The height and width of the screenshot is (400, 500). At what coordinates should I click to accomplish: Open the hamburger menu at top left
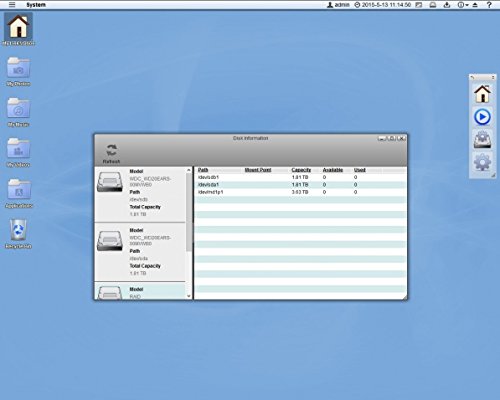(x=12, y=5)
